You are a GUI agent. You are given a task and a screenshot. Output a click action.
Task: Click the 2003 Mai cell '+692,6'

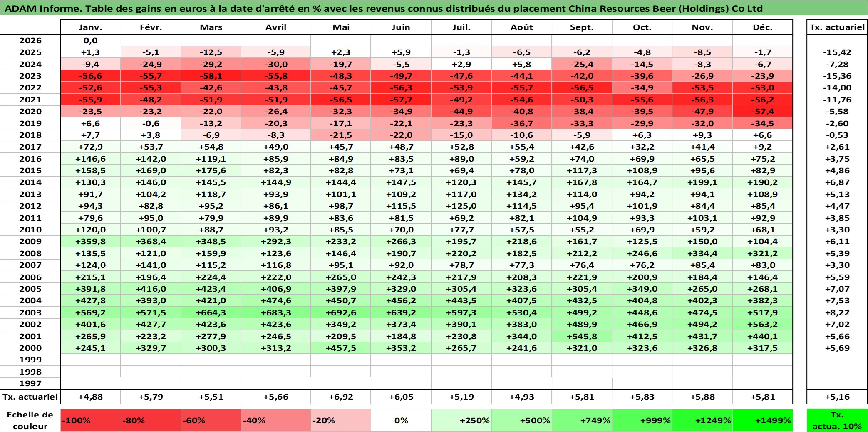[341, 312]
